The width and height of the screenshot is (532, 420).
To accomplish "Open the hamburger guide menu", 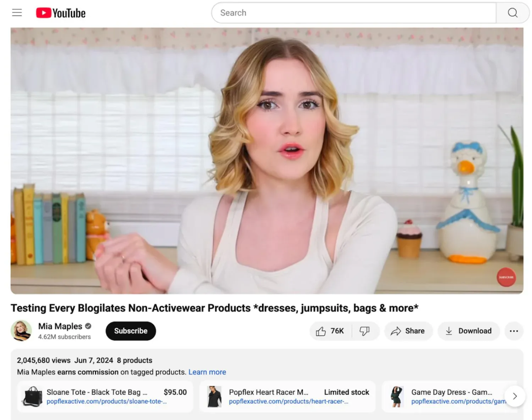I will 17,13.
